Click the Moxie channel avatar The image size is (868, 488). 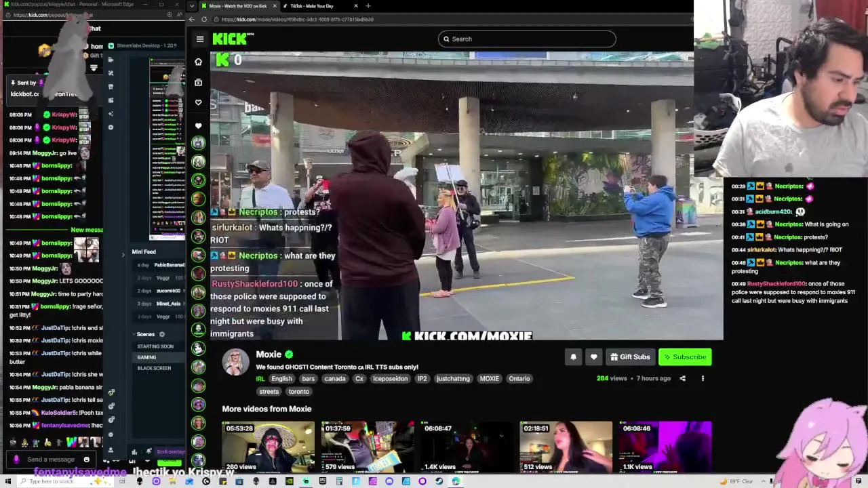pyautogui.click(x=236, y=361)
